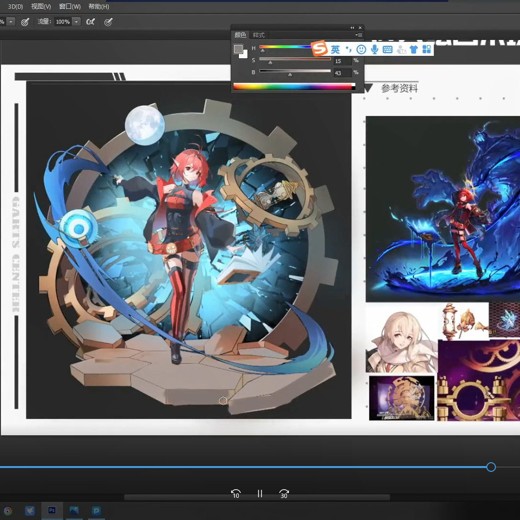The width and height of the screenshot is (520, 520).
Task: Pick a color from the spectrum ramp
Action: 294,87
